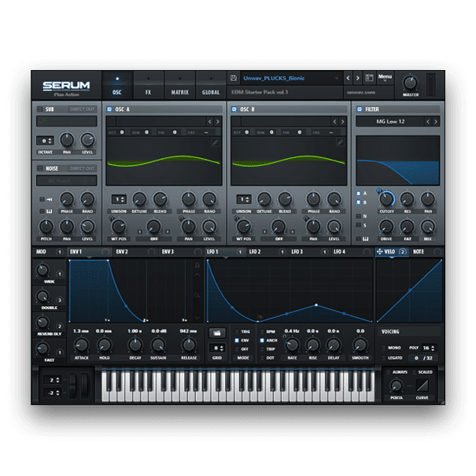Toggle the FILTER enable switch
Screen dimensions: 476x476
(x=360, y=109)
